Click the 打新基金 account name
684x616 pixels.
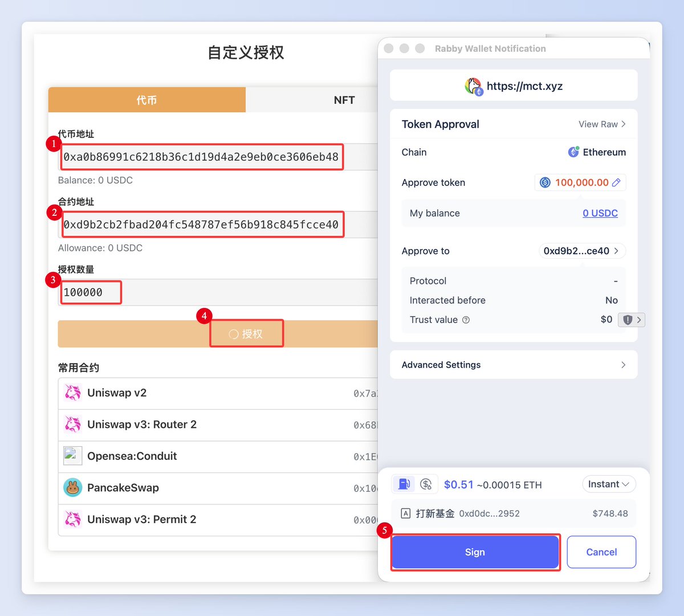(435, 513)
